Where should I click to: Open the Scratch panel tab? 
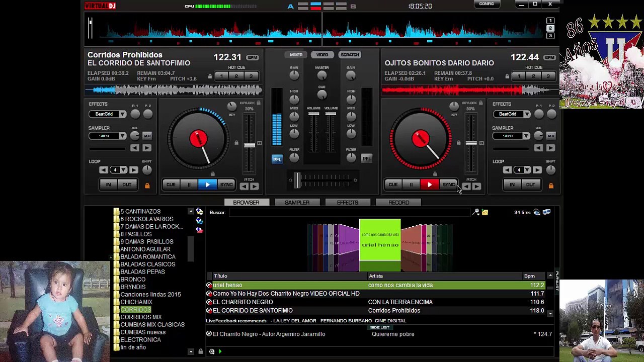350,55
